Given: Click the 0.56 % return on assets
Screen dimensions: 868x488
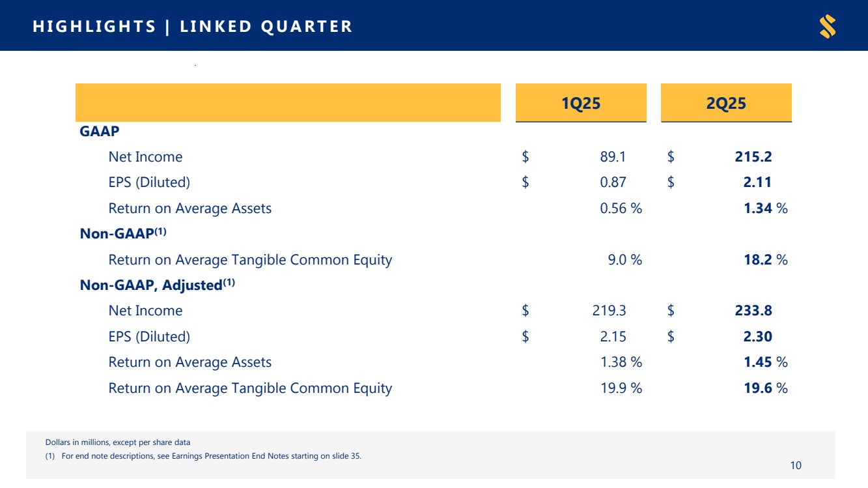Looking at the screenshot, I should pyautogui.click(x=621, y=208).
